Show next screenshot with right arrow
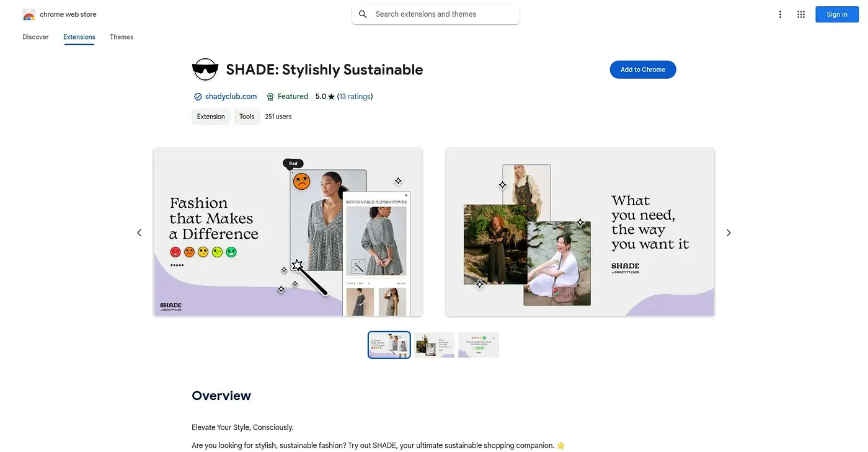868x452 pixels. (x=728, y=233)
